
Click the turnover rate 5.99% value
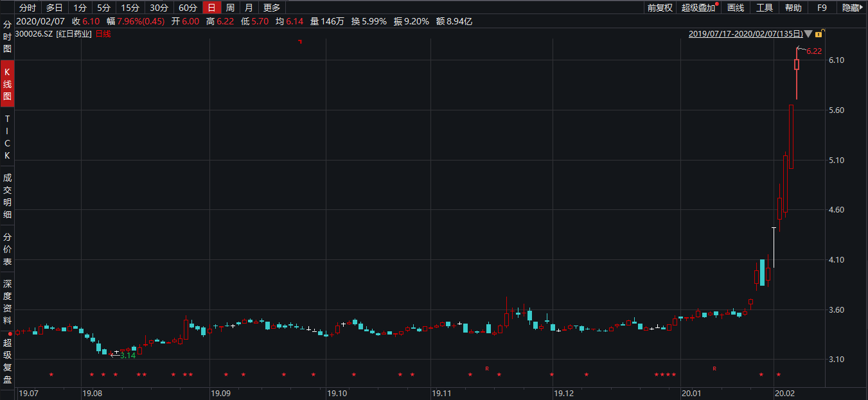point(375,21)
